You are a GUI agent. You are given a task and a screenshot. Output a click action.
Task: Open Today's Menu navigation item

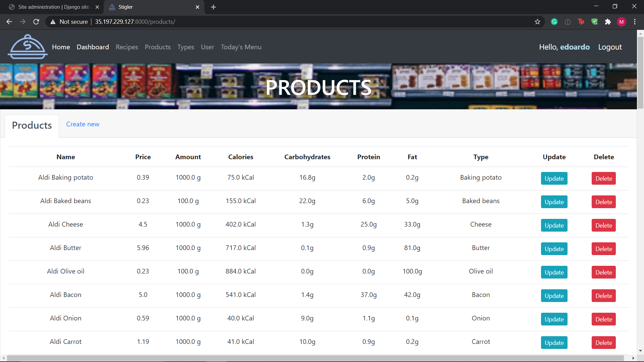tap(241, 47)
